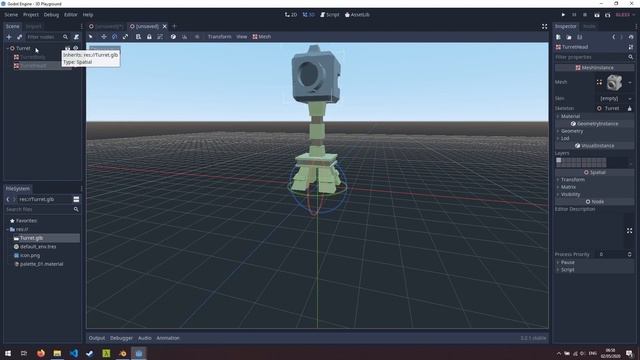Toggle Use Snap in viewport toolbar
This screenshot has width=640, height=360.
pos(184,37)
